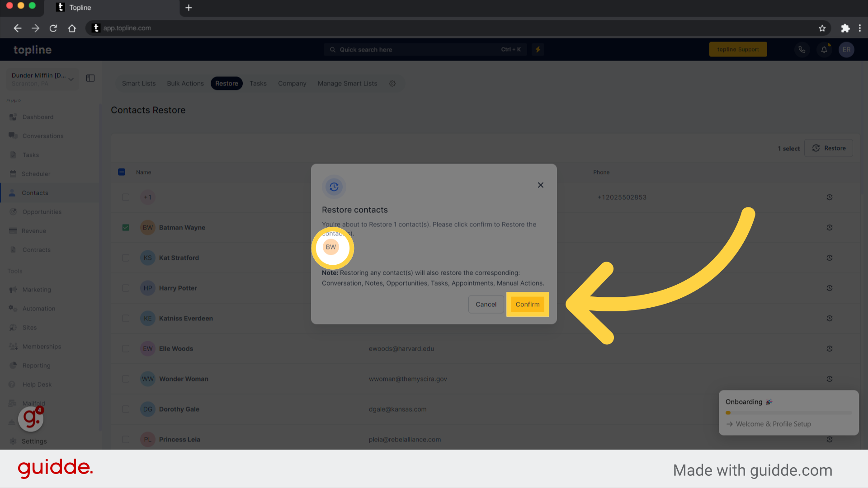Image resolution: width=868 pixels, height=488 pixels.
Task: Open browser extensions puzzle icon
Action: (845, 28)
